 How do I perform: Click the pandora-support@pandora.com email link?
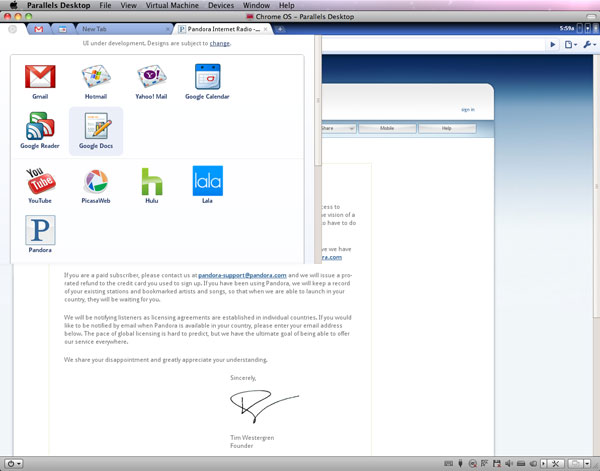click(x=242, y=275)
